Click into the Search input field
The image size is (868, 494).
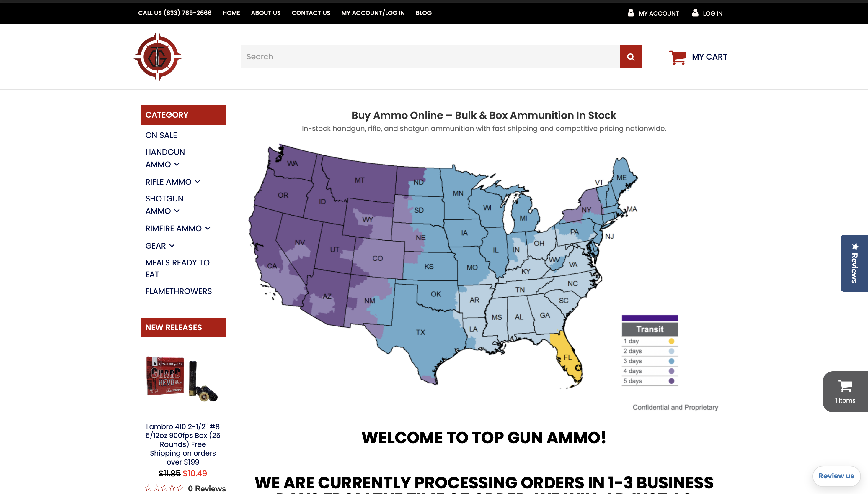tap(430, 57)
